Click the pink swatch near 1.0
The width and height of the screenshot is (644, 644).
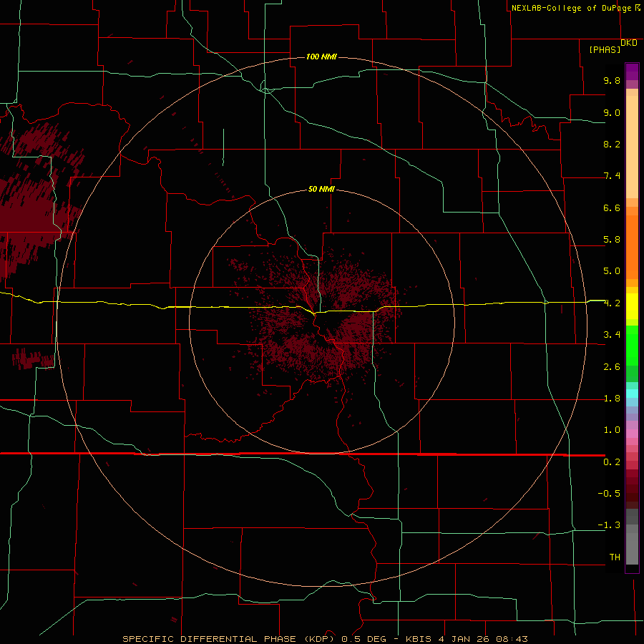point(632,434)
